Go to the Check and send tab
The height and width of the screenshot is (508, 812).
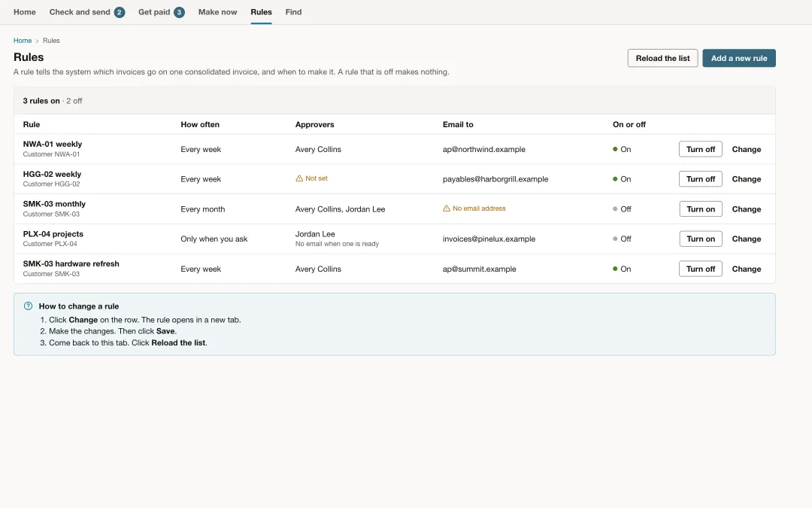[x=86, y=12]
